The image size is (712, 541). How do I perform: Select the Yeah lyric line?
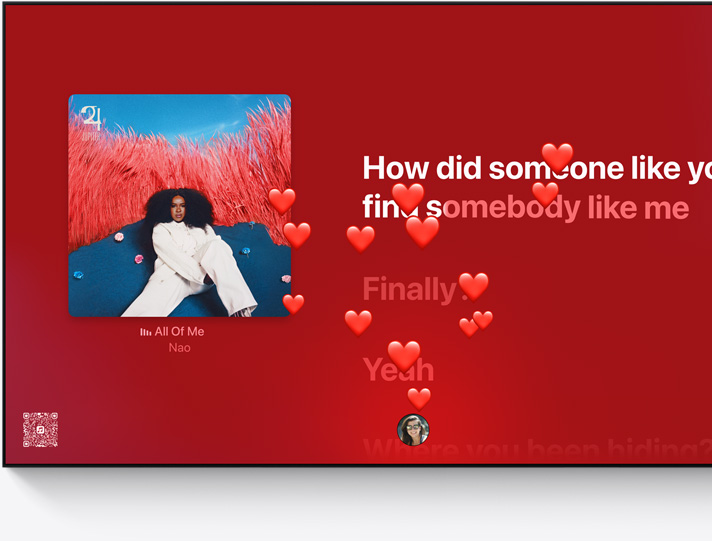pyautogui.click(x=398, y=369)
